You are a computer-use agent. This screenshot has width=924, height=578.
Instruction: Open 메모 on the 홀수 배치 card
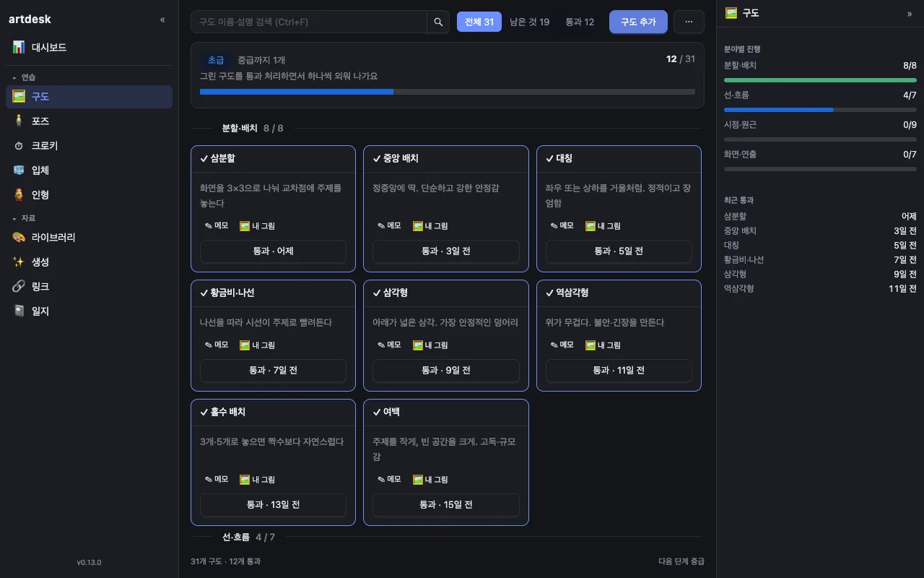click(217, 479)
